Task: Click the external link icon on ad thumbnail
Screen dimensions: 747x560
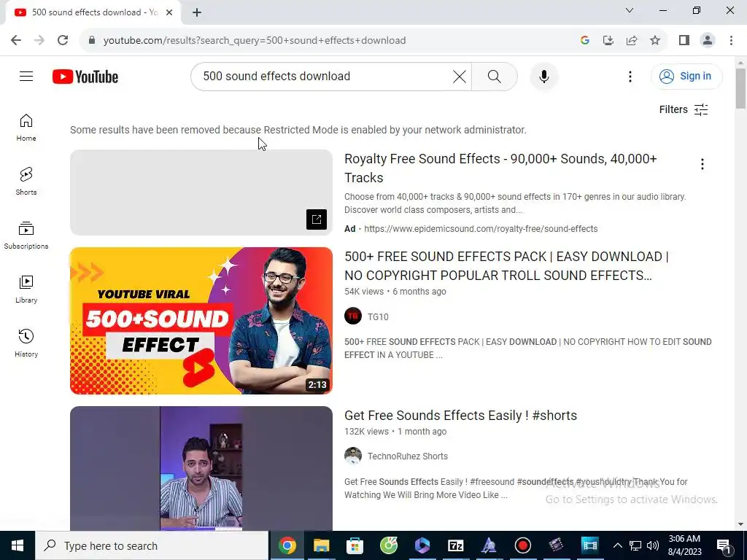Action: [x=317, y=219]
